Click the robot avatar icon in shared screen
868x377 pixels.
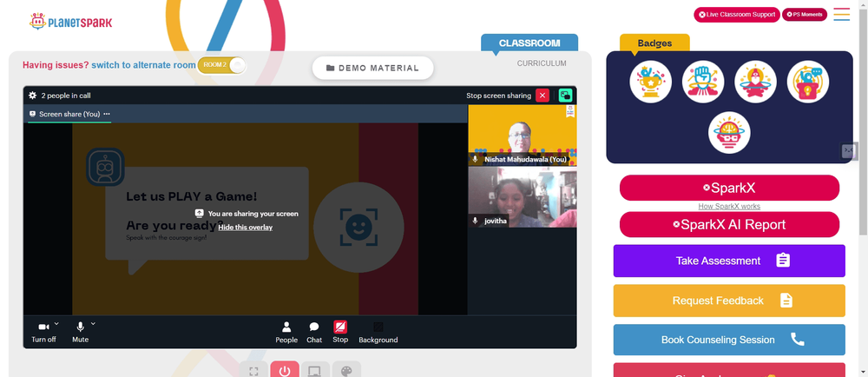point(105,167)
